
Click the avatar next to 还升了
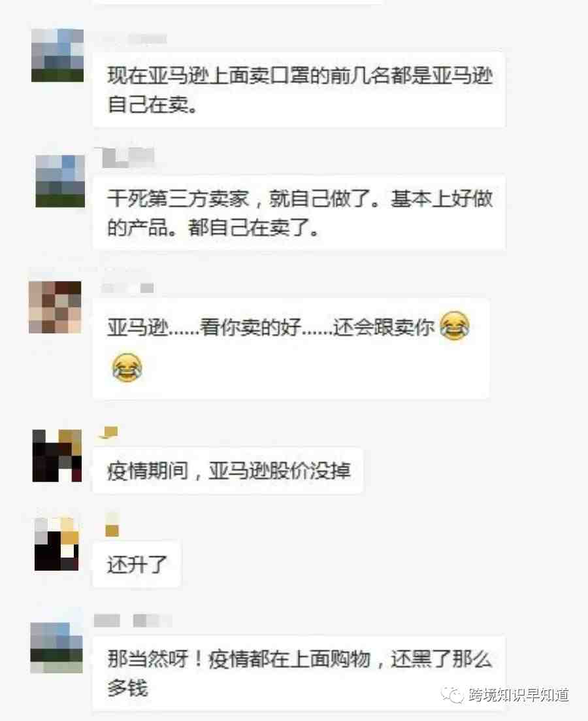(x=57, y=545)
